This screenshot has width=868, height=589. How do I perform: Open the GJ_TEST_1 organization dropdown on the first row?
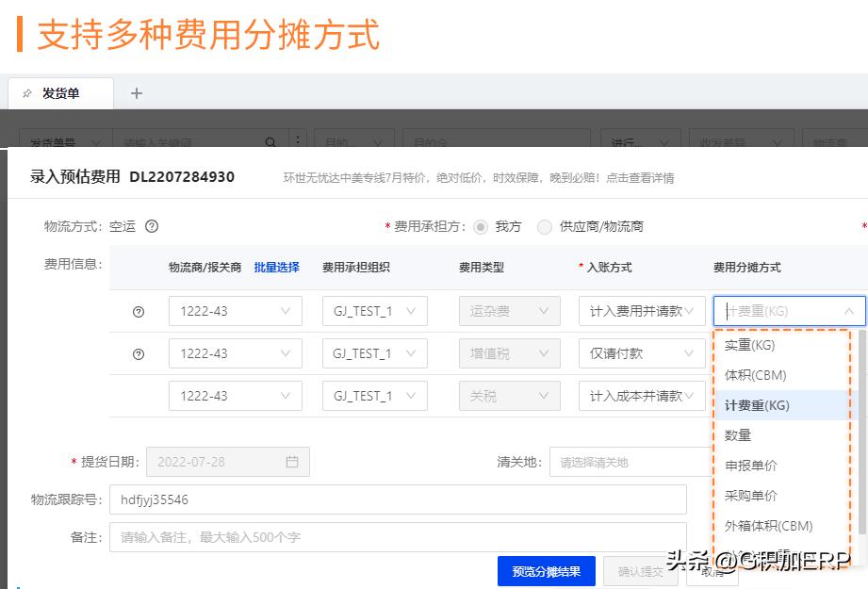coord(374,310)
